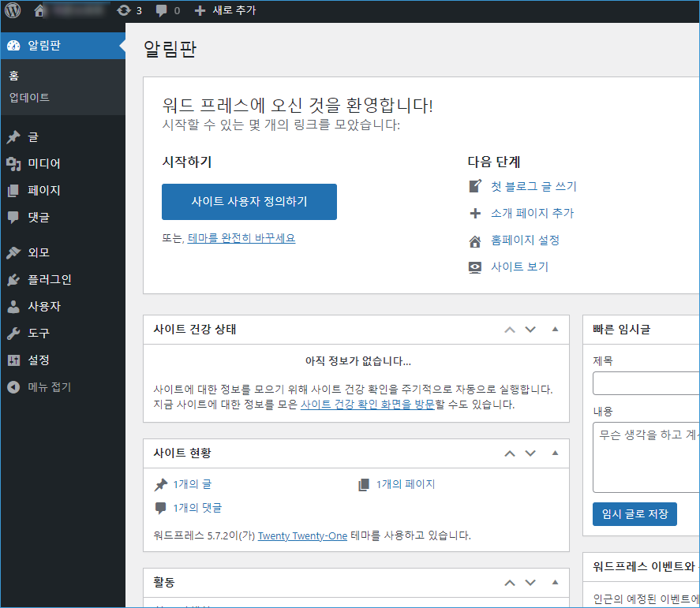Click the plus icon beside 소개 페이지 추가

tap(475, 213)
